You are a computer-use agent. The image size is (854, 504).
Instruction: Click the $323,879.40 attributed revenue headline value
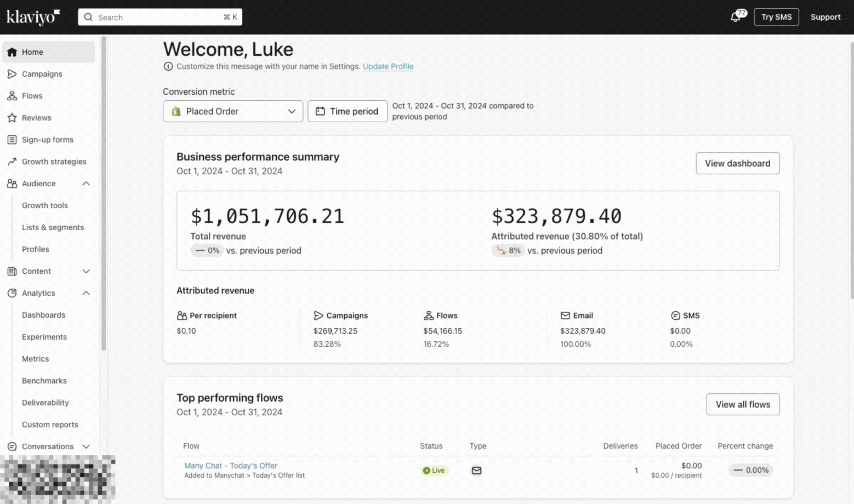click(556, 216)
